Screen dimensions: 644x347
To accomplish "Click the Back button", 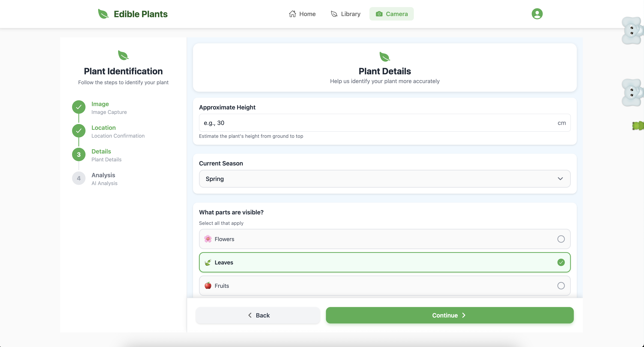I will click(x=258, y=315).
